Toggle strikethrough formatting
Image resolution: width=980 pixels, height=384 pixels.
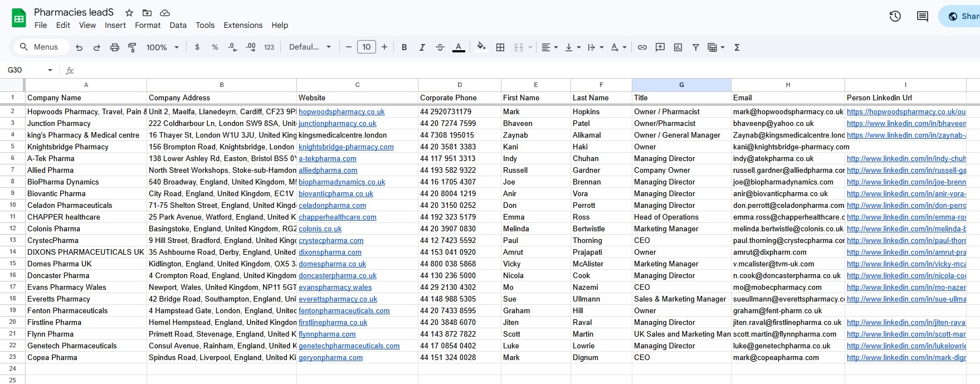(440, 47)
